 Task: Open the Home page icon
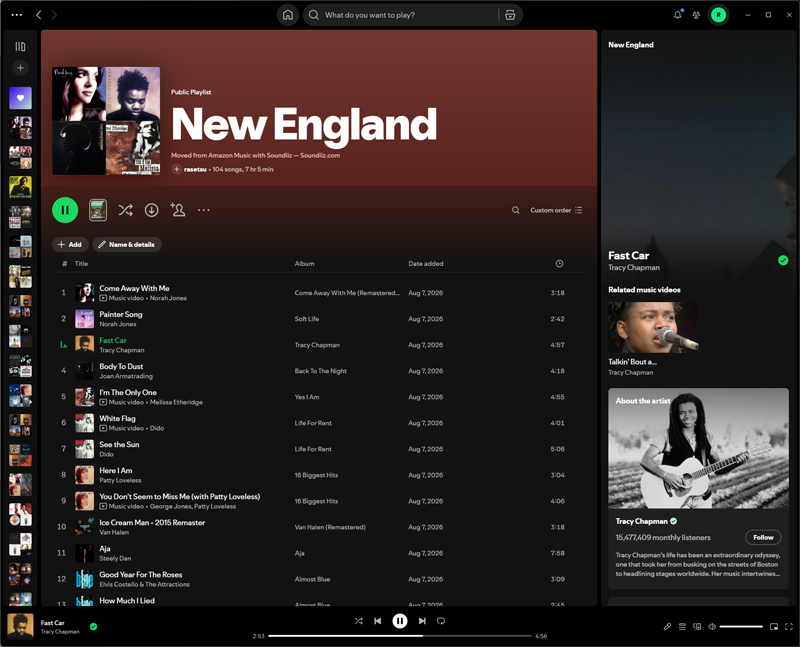(x=288, y=15)
